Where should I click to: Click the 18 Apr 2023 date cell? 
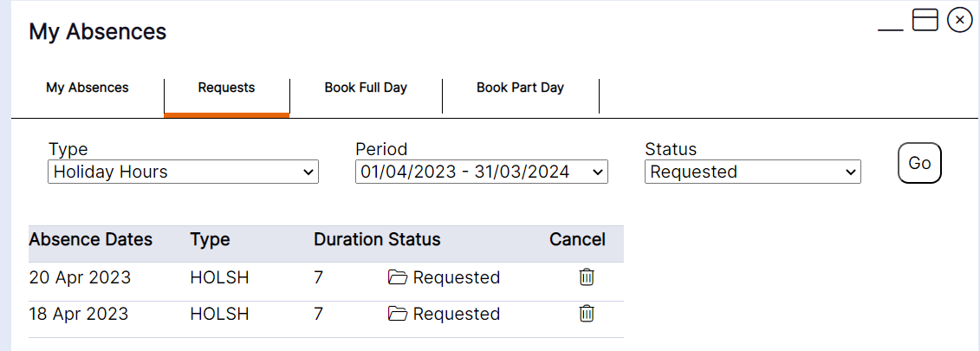click(x=79, y=314)
